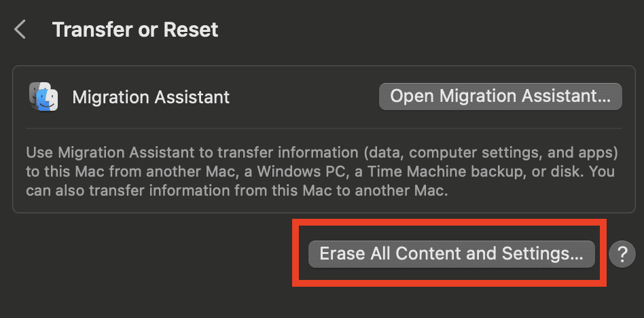
Task: Click the Transfer or Reset heading
Action: pos(135,30)
